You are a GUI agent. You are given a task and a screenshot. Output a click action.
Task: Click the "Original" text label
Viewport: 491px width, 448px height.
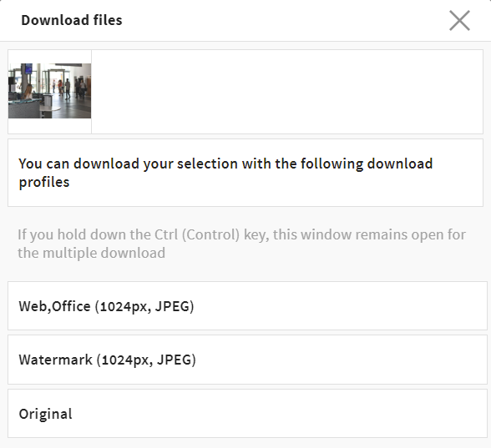click(46, 414)
